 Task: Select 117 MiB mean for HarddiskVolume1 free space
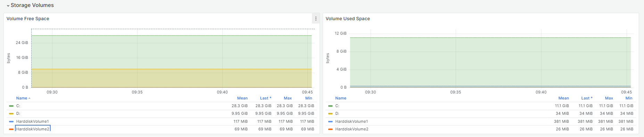click(x=241, y=121)
